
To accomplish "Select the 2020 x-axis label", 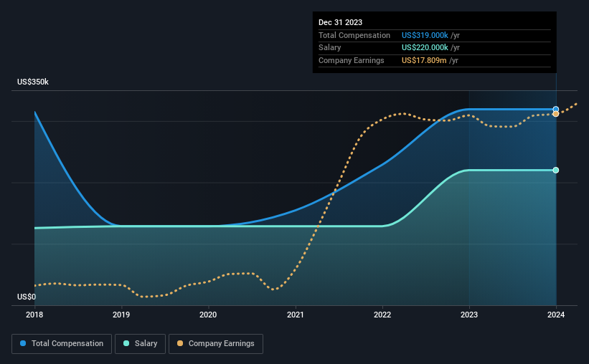I will tap(208, 315).
